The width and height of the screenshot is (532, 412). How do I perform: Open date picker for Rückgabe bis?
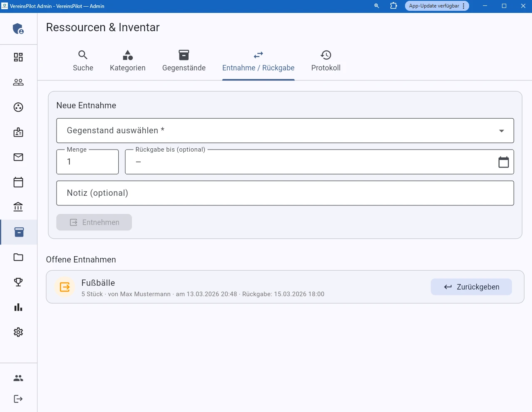click(503, 162)
